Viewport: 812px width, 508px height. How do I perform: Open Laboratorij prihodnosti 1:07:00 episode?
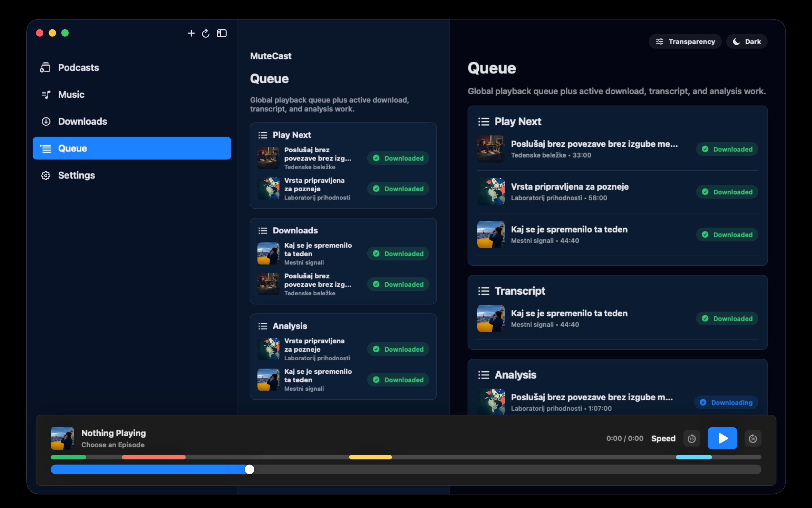tap(617, 402)
